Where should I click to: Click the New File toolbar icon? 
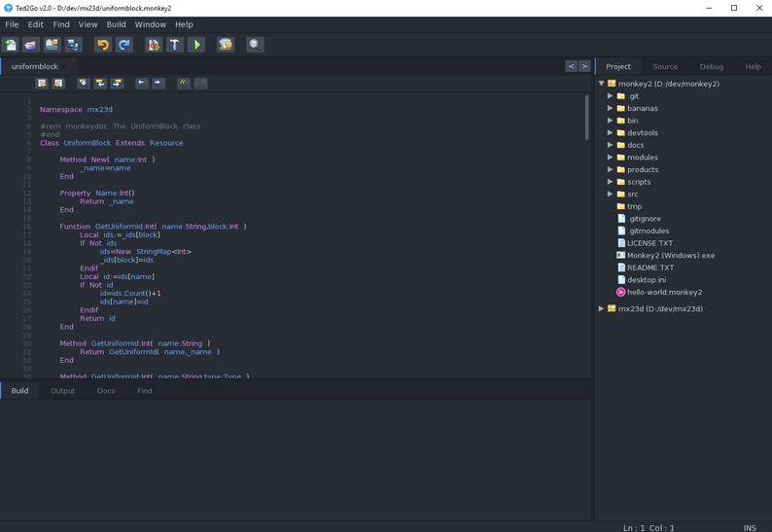click(11, 45)
